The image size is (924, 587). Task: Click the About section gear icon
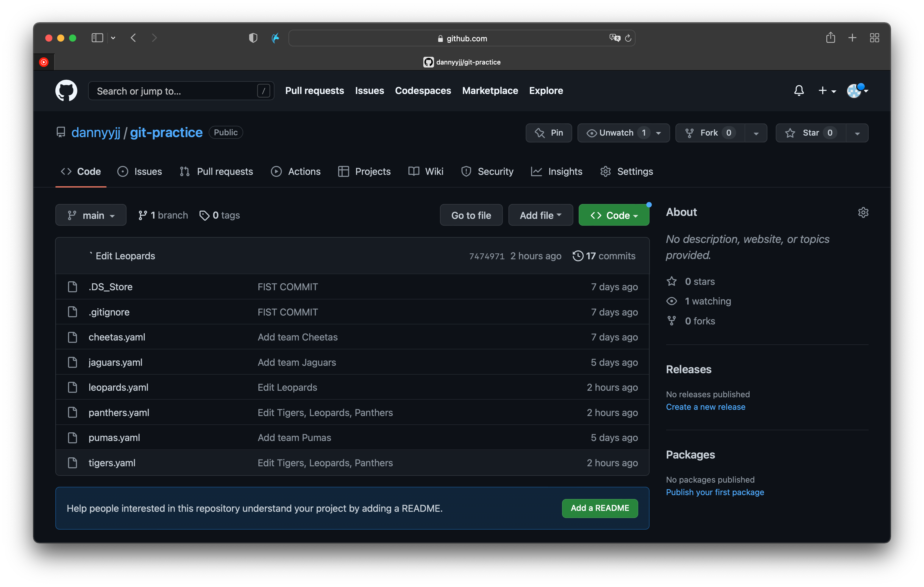[863, 212]
